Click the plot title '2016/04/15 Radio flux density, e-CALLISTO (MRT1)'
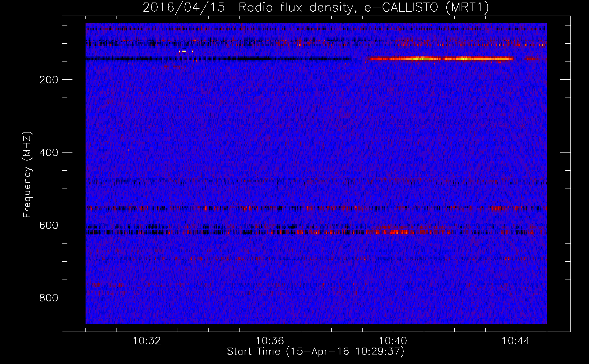The image size is (589, 364). point(316,7)
